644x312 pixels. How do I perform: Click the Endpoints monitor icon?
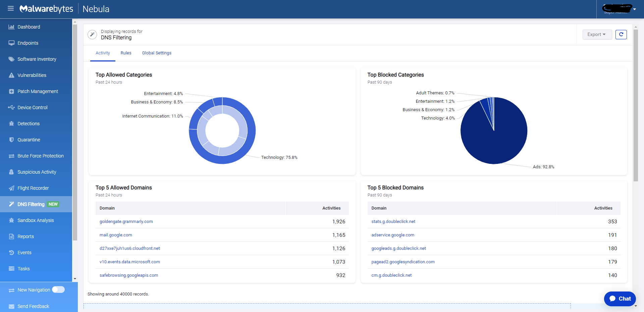pos(11,43)
